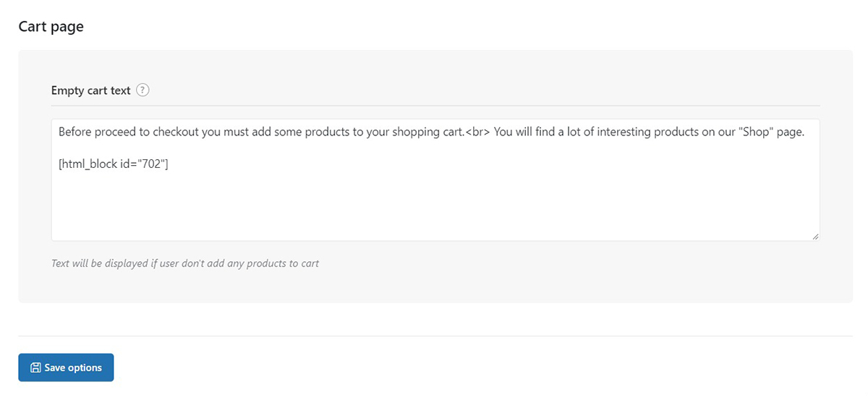Screen dimensions: 868x396
Task: Save the options with the blue button
Action: coord(66,368)
